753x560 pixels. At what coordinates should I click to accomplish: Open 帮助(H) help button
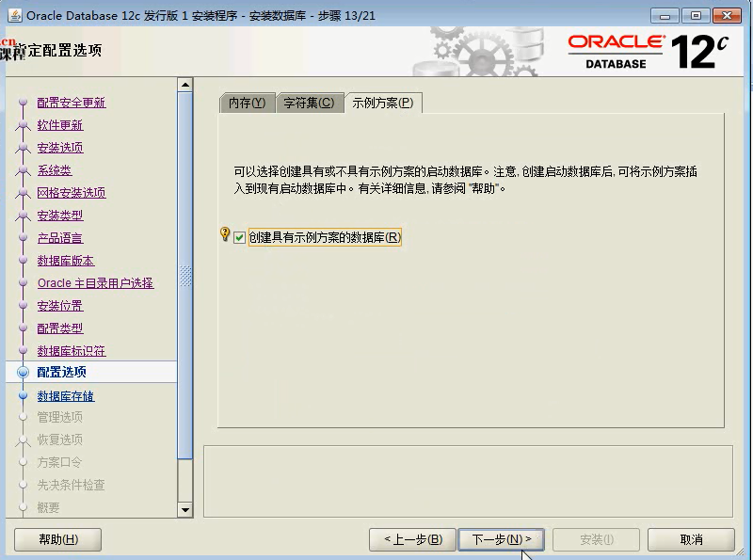pos(58,539)
